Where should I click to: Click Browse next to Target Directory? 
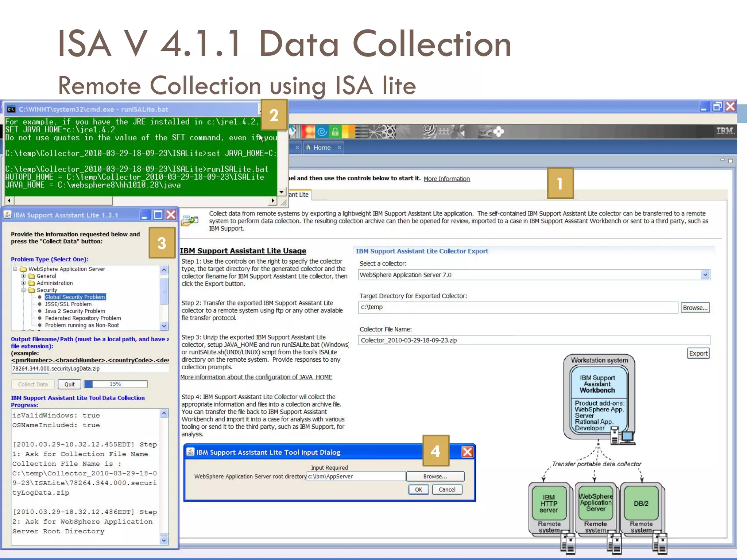point(695,308)
